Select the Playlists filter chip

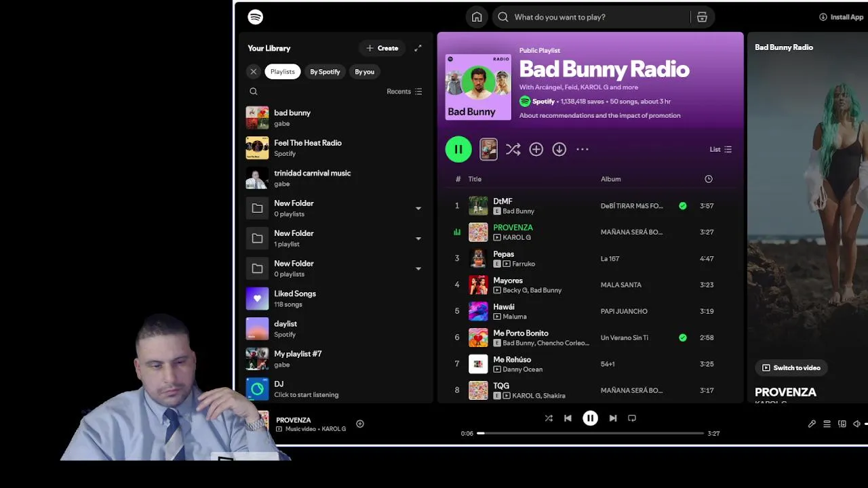282,72
